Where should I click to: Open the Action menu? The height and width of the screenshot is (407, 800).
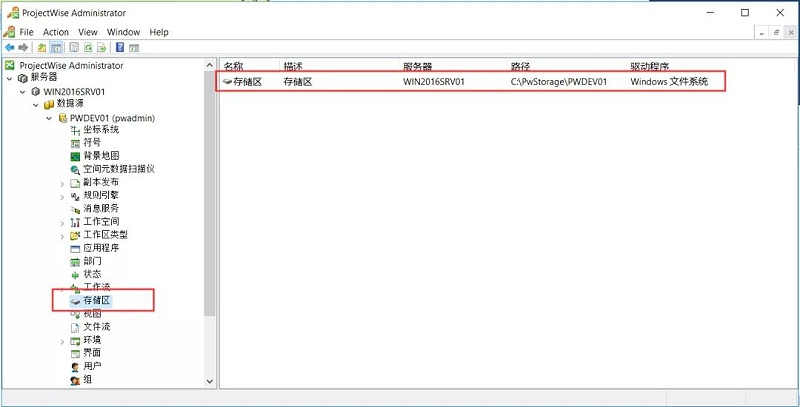click(x=56, y=32)
